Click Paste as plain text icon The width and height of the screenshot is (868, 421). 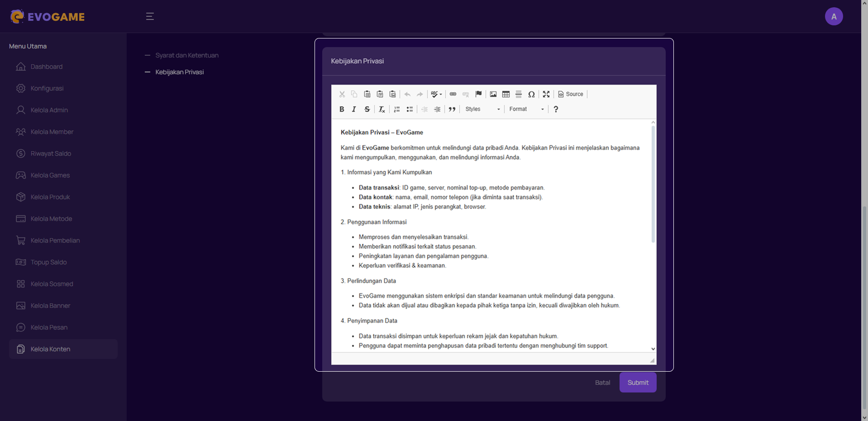(380, 94)
